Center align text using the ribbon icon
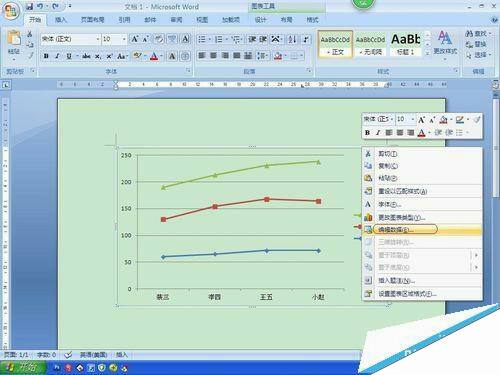The width and height of the screenshot is (500, 375). [214, 56]
